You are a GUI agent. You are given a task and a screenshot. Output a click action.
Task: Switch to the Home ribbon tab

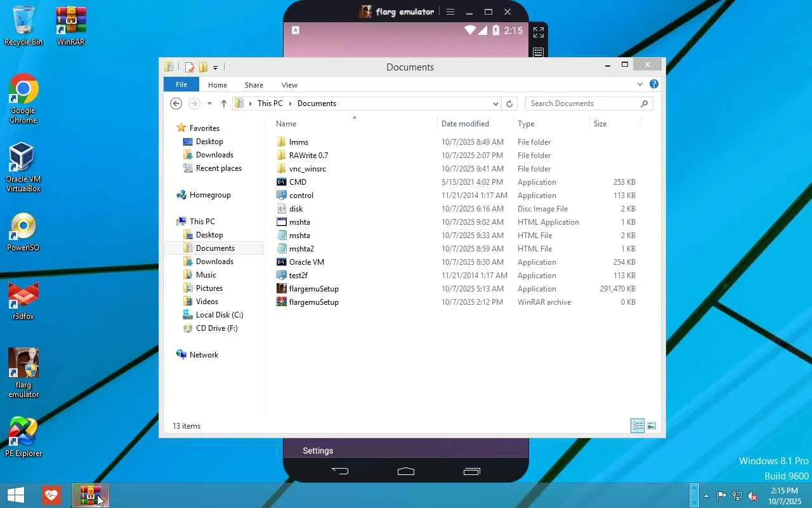pyautogui.click(x=217, y=84)
